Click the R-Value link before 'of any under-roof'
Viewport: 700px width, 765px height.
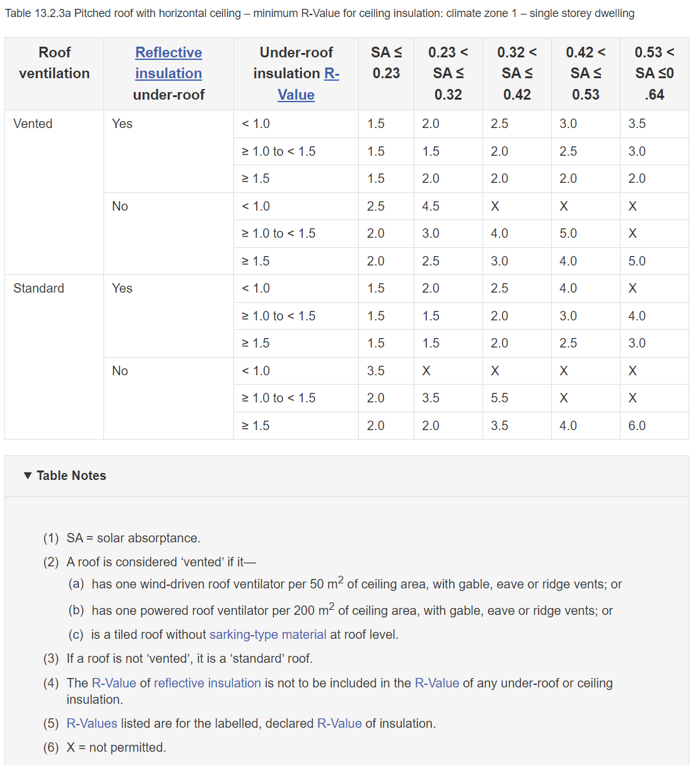pyautogui.click(x=437, y=683)
